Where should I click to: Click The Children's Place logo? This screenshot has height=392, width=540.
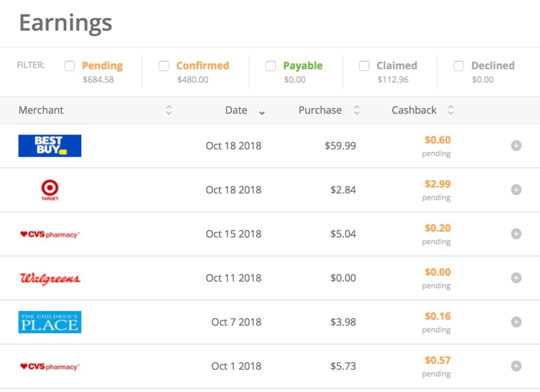click(50, 322)
